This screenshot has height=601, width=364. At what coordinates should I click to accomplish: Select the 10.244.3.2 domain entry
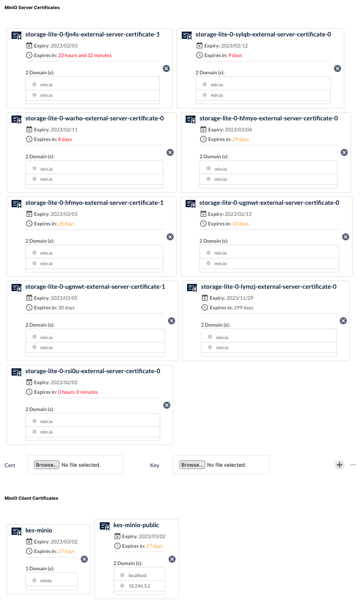pos(139,586)
